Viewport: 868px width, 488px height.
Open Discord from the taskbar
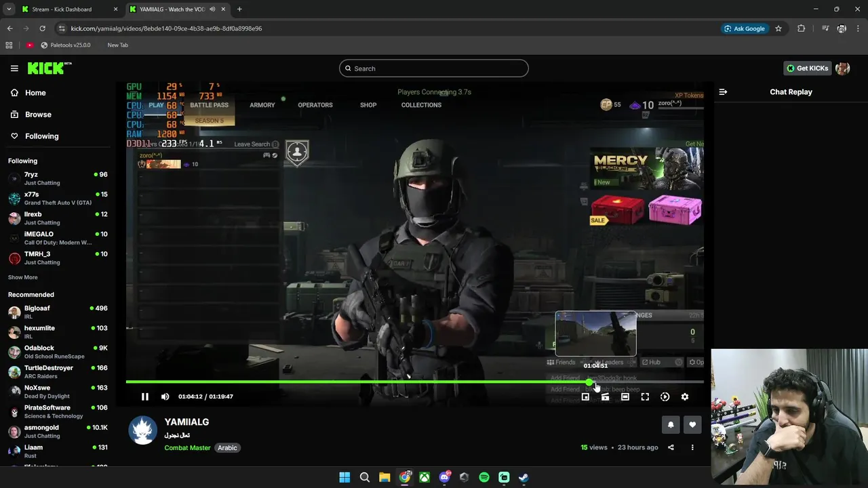point(444,477)
